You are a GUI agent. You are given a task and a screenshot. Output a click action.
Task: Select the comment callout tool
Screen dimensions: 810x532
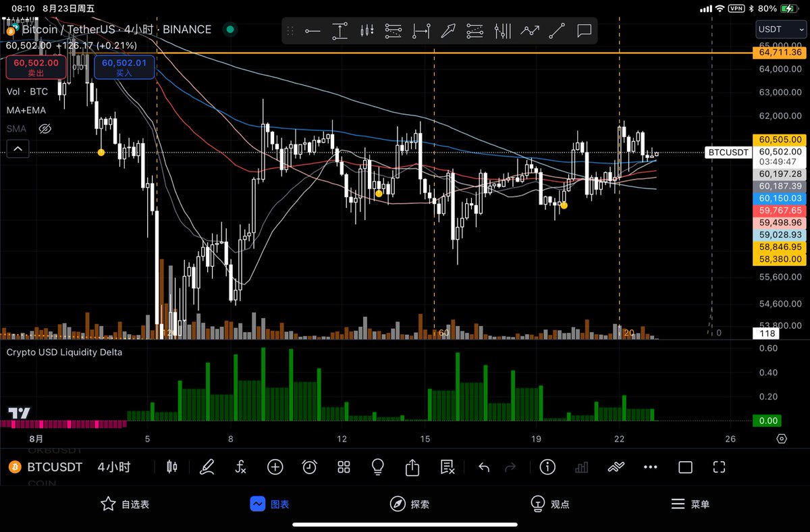585,30
